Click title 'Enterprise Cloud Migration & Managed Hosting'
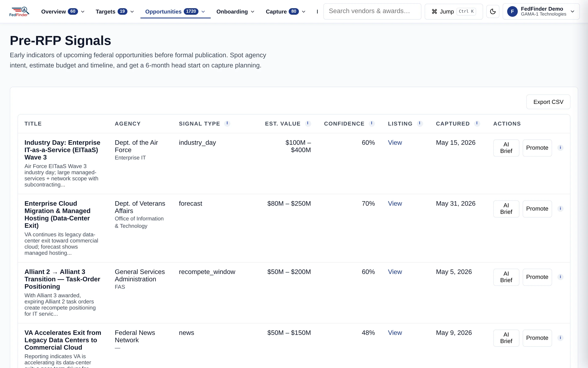 pyautogui.click(x=58, y=214)
